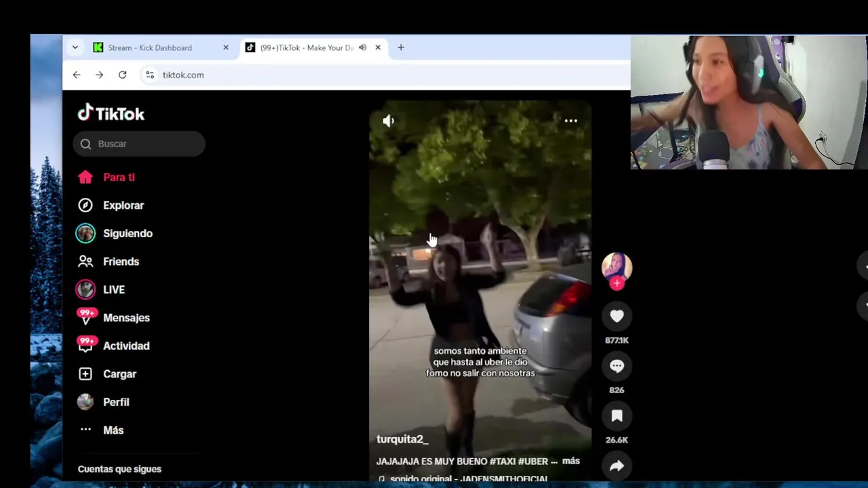Image resolution: width=868 pixels, height=488 pixels.
Task: Click the 26.6K saves count
Action: (616, 440)
